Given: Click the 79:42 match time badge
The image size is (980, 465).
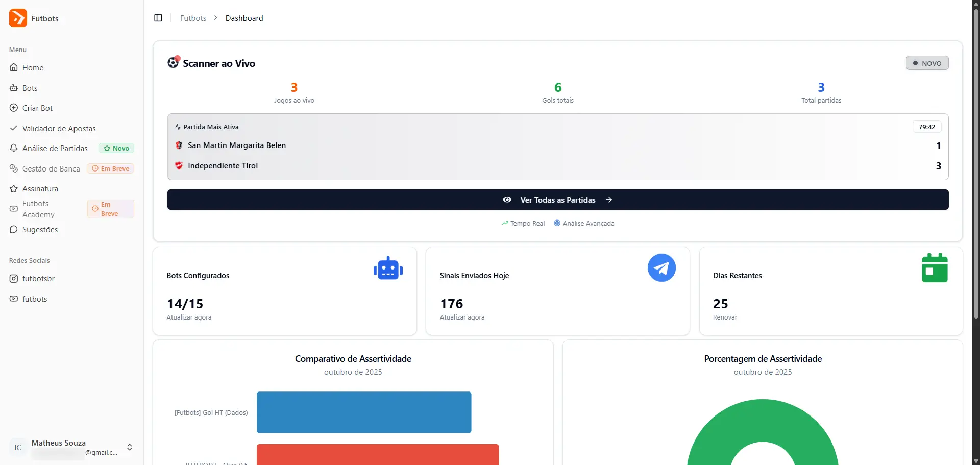Looking at the screenshot, I should [x=927, y=127].
